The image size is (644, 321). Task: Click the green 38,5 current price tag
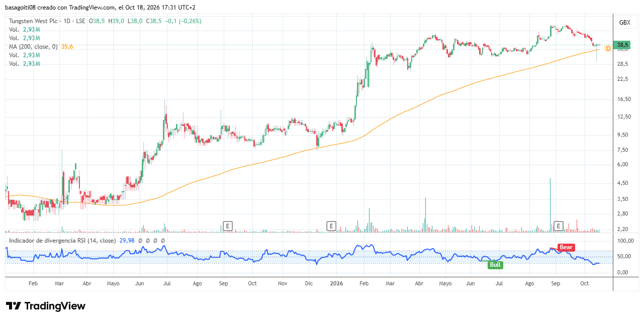623,44
